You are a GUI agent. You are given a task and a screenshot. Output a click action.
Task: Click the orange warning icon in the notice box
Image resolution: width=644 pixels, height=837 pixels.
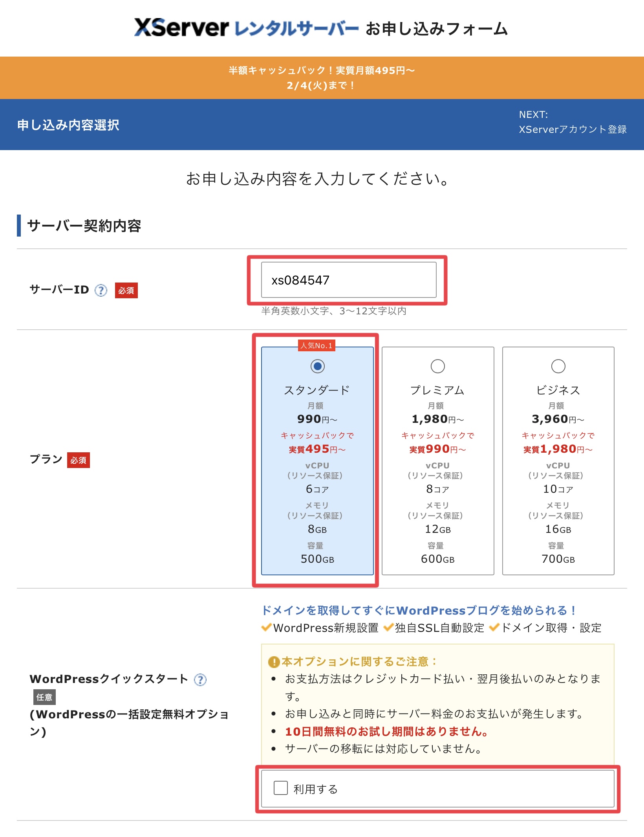(274, 662)
